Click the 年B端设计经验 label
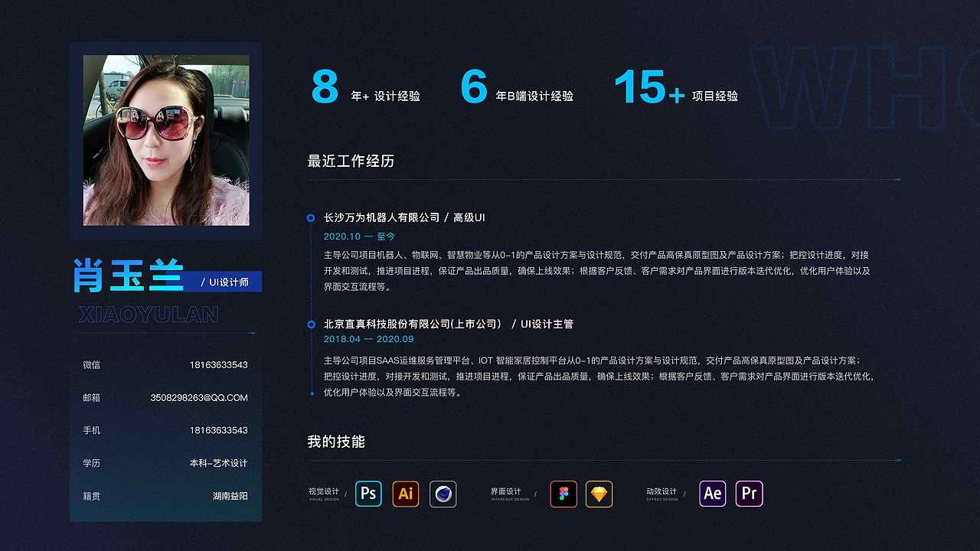980x551 pixels. (534, 96)
